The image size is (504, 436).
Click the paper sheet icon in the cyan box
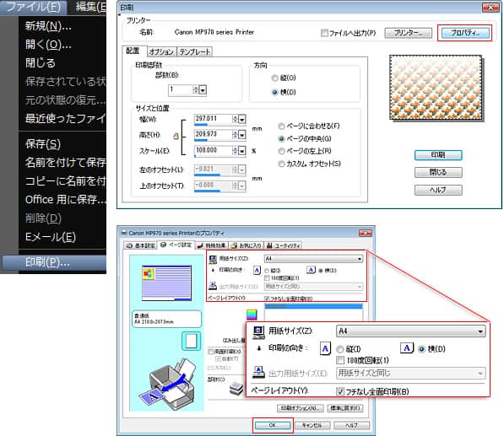tap(191, 341)
